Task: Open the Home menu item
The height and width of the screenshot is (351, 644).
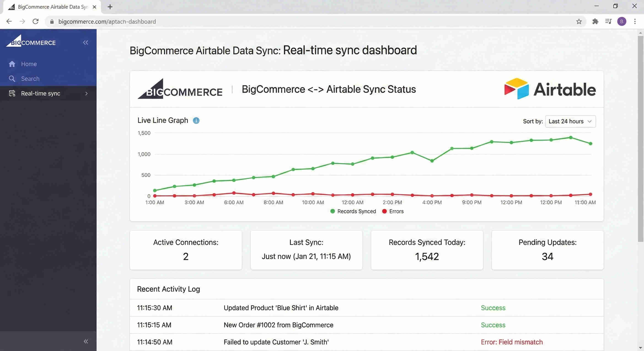Action: 48,64
